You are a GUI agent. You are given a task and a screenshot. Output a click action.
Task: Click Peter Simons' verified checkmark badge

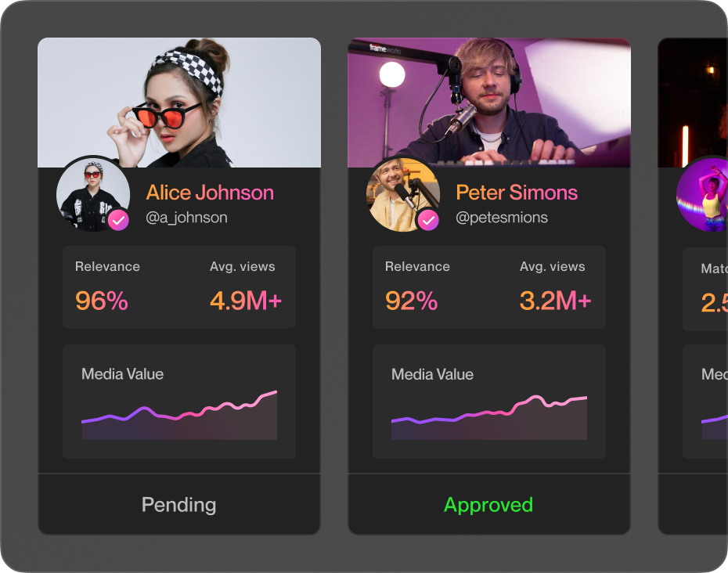[x=428, y=221]
